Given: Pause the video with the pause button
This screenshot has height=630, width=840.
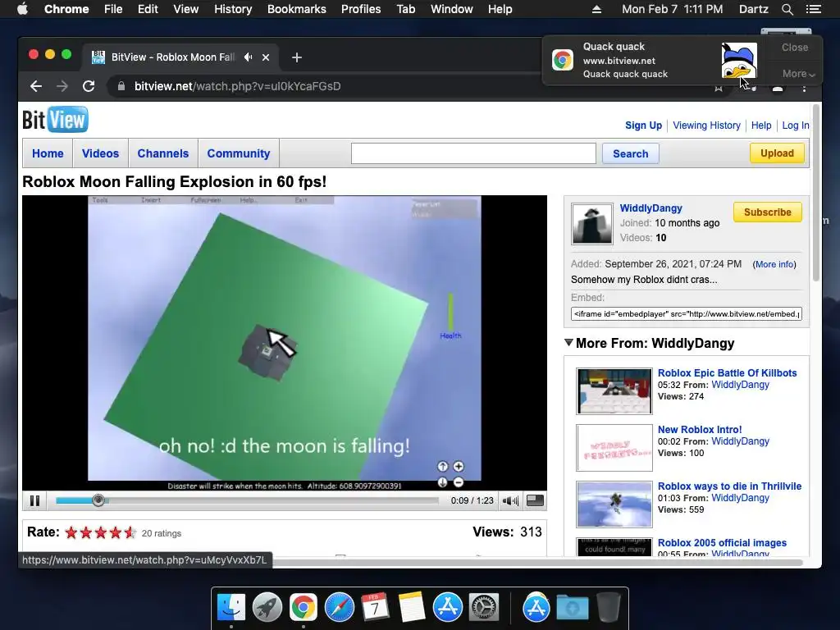Looking at the screenshot, I should 34,500.
